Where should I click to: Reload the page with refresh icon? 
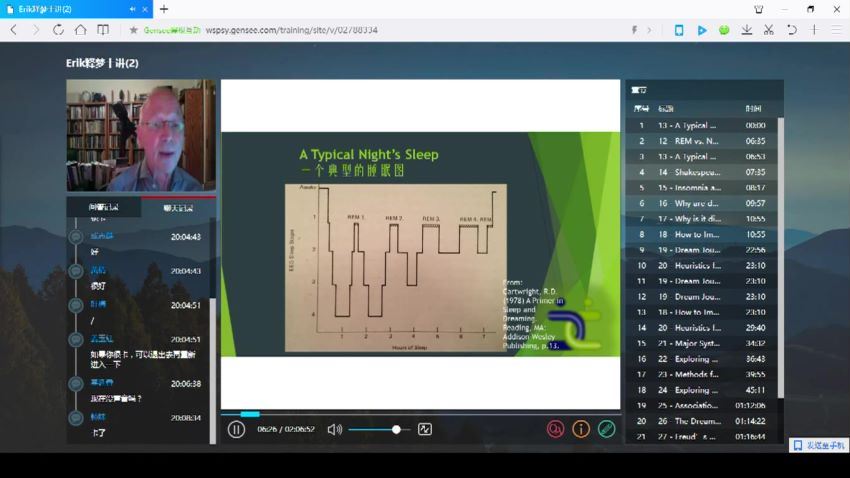point(58,30)
